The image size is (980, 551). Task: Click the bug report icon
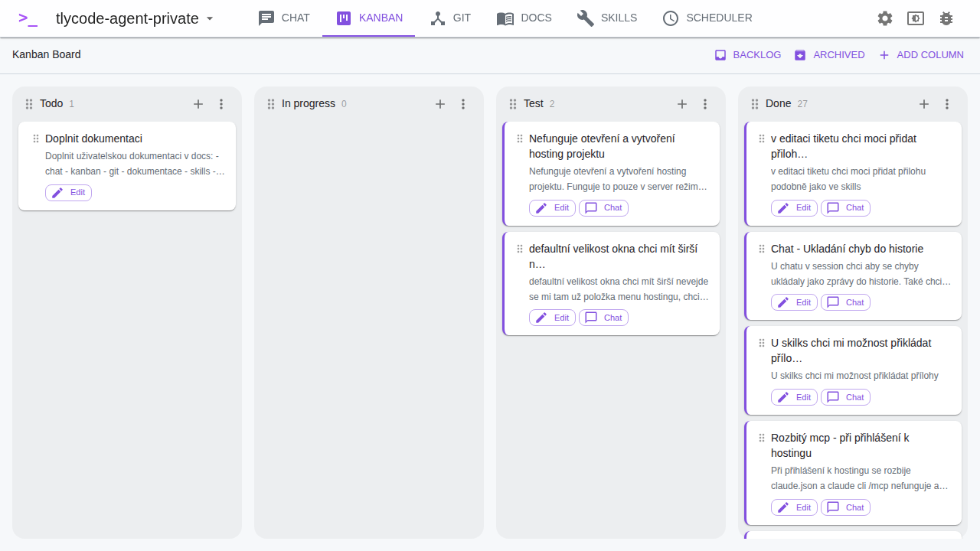(946, 18)
